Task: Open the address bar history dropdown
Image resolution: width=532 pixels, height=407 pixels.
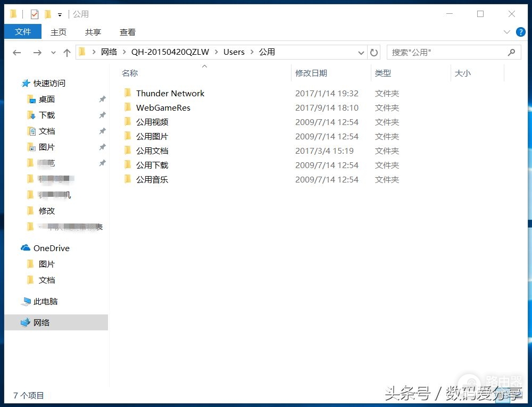Action: click(x=361, y=52)
